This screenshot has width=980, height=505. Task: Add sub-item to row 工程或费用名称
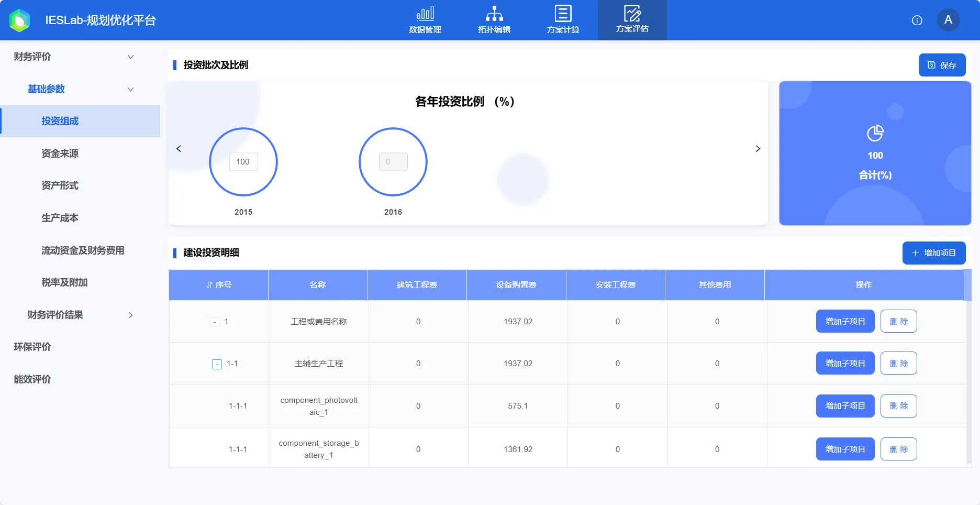(x=845, y=321)
